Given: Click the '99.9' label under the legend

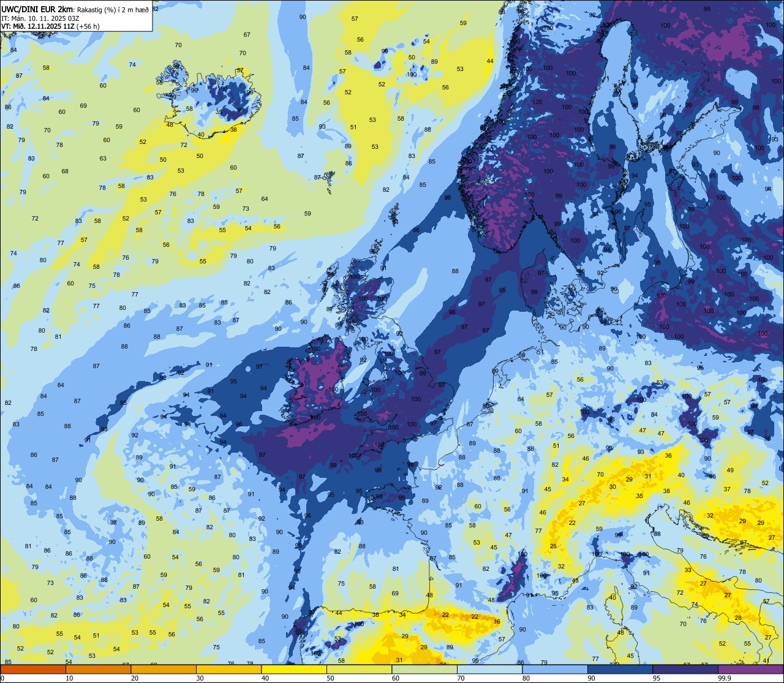Looking at the screenshot, I should click(x=725, y=678).
